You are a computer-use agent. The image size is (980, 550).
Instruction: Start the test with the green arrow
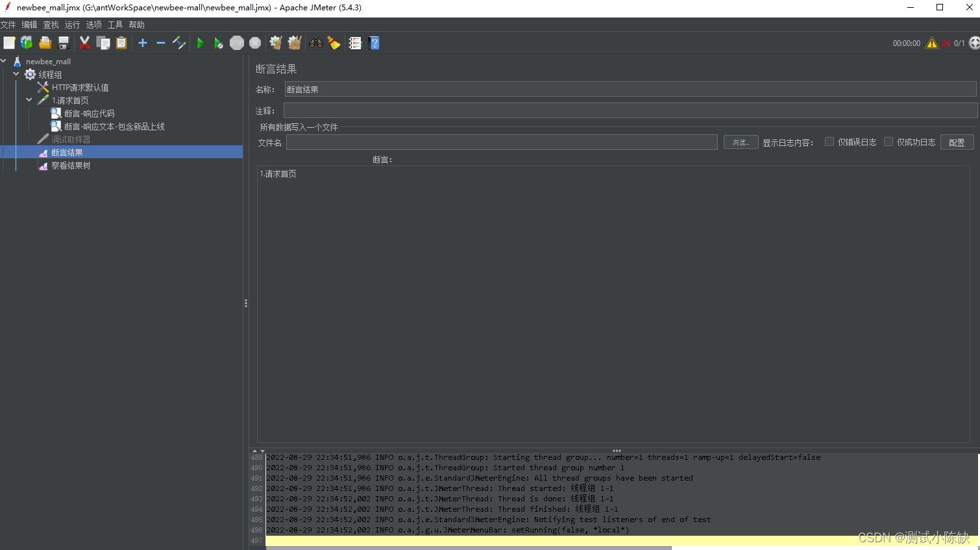click(200, 43)
